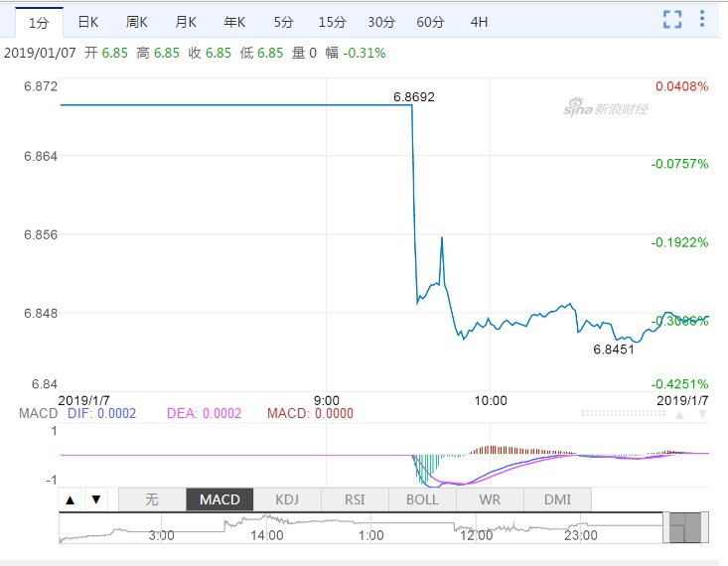The height and width of the screenshot is (566, 728).
Task: Turn off indicators with the 无 button
Action: 152,499
